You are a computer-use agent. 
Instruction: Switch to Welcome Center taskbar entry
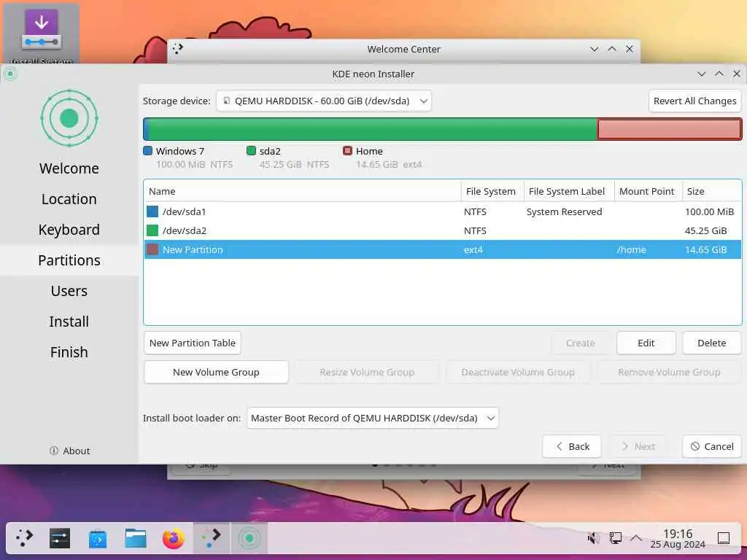[x=212, y=538]
